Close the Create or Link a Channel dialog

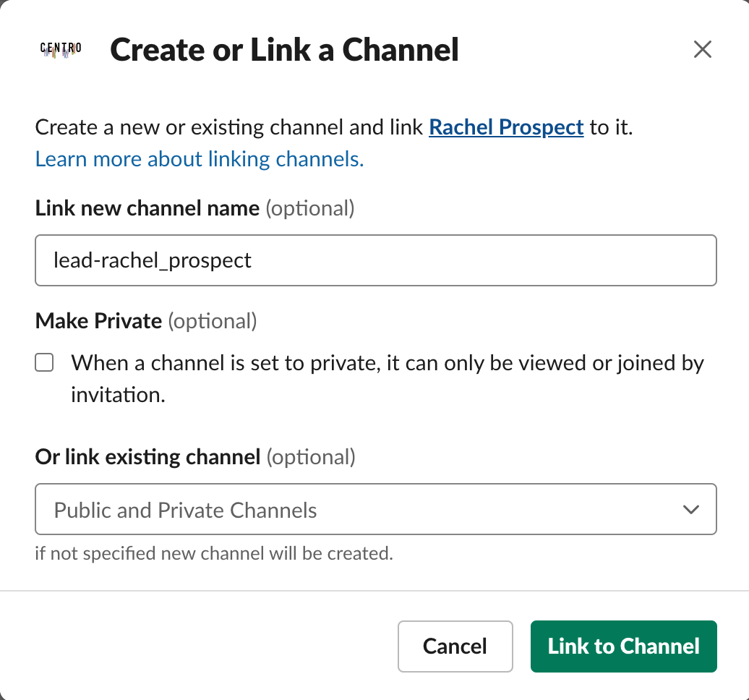point(702,49)
